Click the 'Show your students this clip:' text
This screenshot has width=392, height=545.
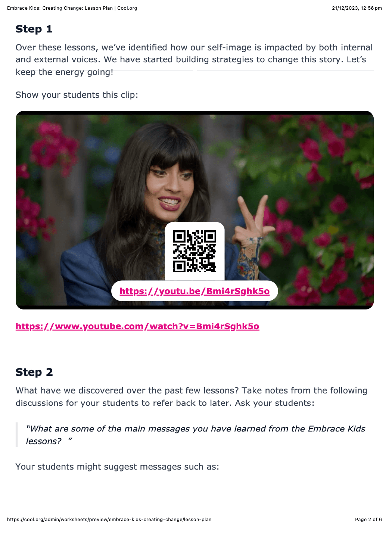pyautogui.click(x=77, y=95)
